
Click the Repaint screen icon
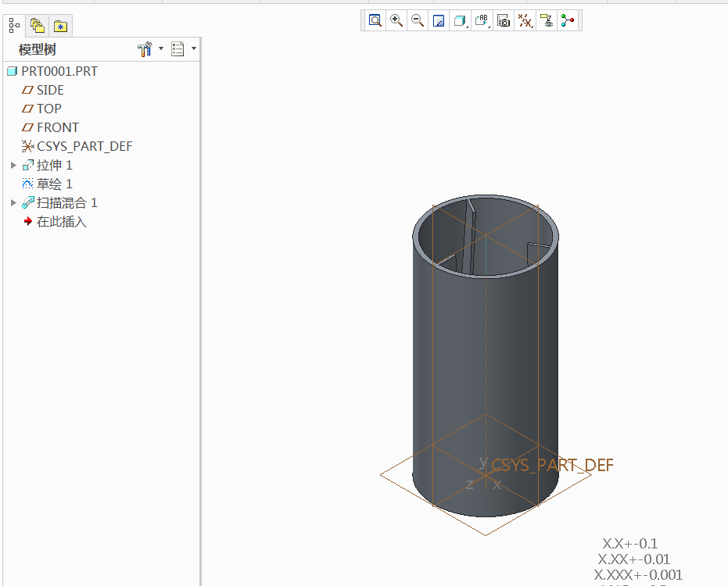(x=439, y=20)
